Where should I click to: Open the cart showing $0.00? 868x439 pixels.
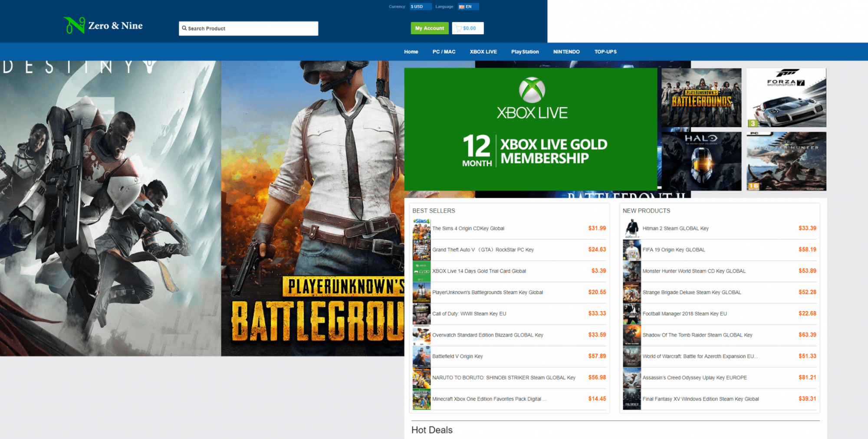coord(468,28)
